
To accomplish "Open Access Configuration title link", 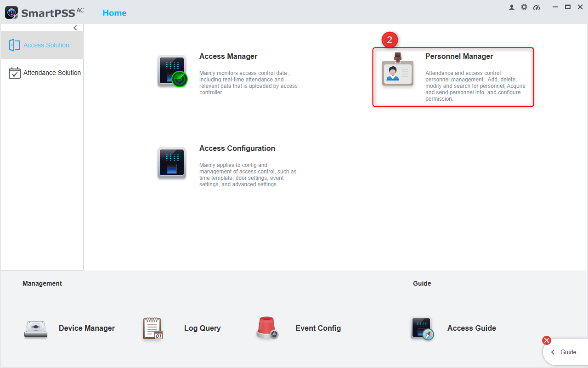I will [237, 149].
